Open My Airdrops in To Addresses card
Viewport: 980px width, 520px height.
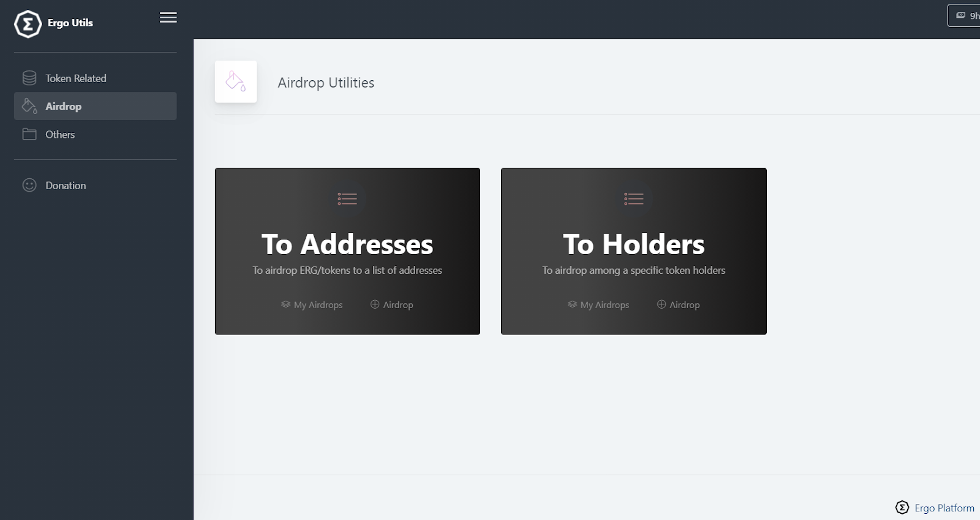click(x=312, y=304)
